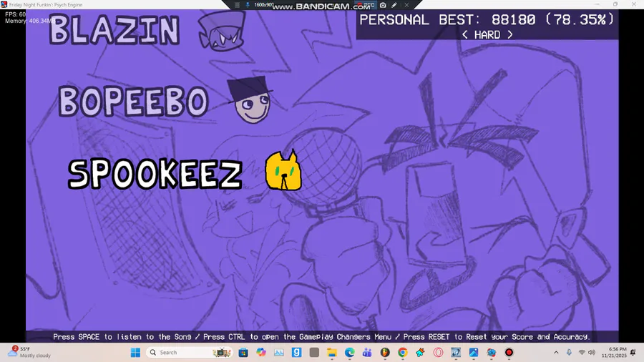Open the gray square taskbar app
The width and height of the screenshot is (644, 362).
tap(314, 352)
